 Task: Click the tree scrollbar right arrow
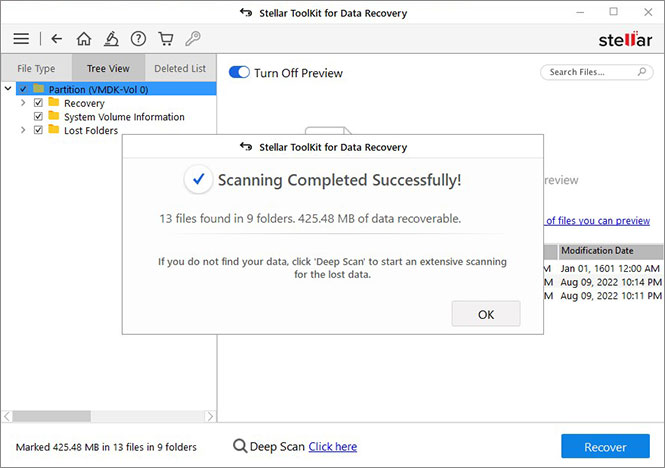pos(210,416)
